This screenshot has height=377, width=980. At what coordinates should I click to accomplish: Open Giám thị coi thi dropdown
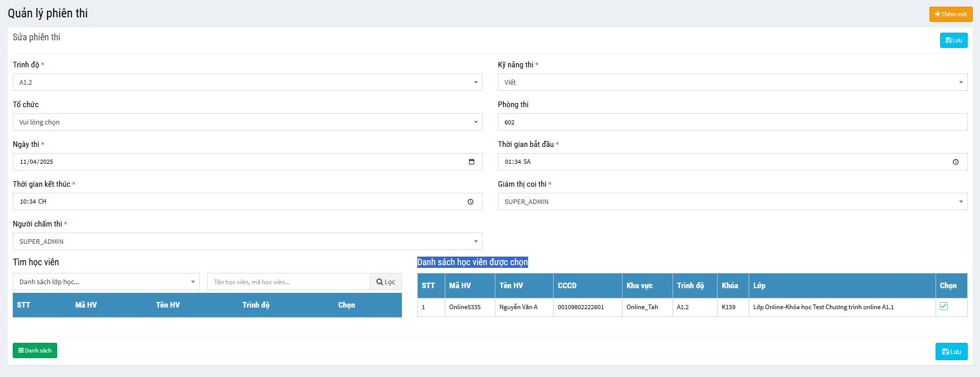pos(732,202)
